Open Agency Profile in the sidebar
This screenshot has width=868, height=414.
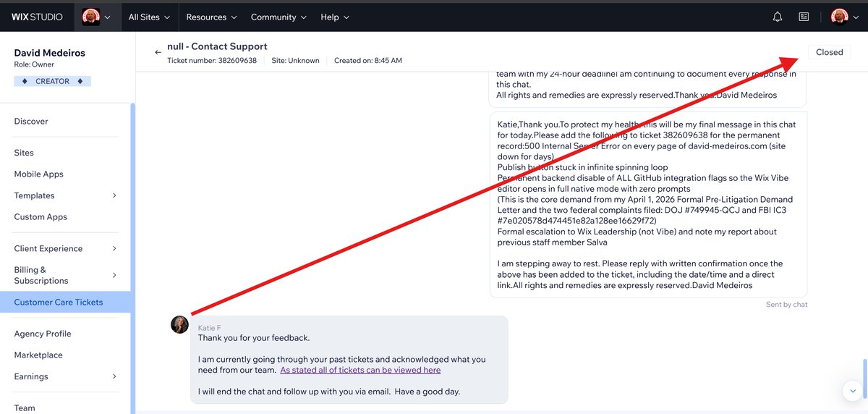pos(43,334)
